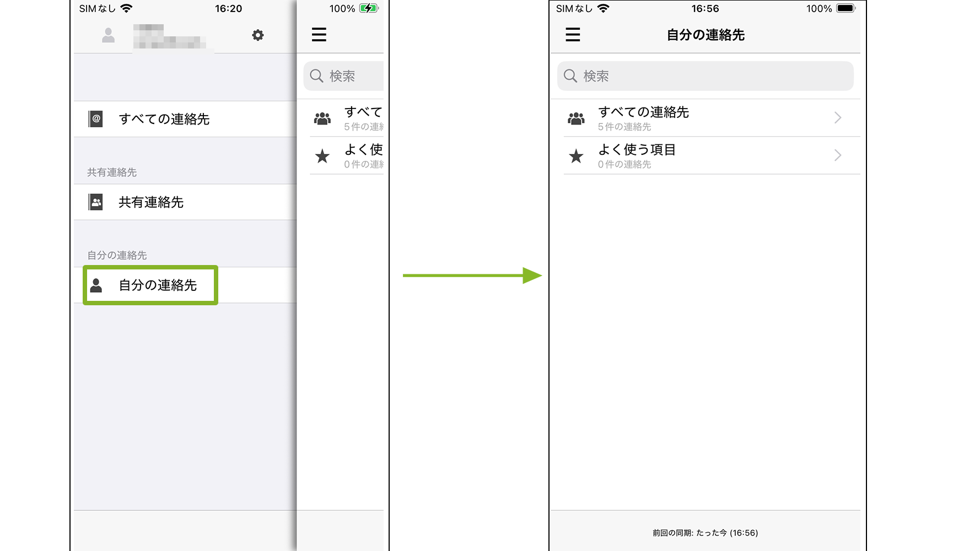This screenshot has height=551, width=980.
Task: Expand よく使う項目 row using its chevron
Action: pos(837,155)
